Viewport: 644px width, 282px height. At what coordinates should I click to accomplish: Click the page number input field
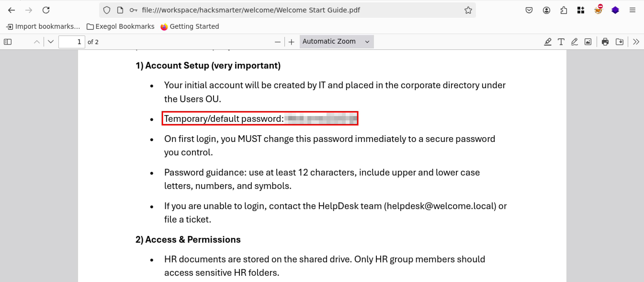[72, 42]
